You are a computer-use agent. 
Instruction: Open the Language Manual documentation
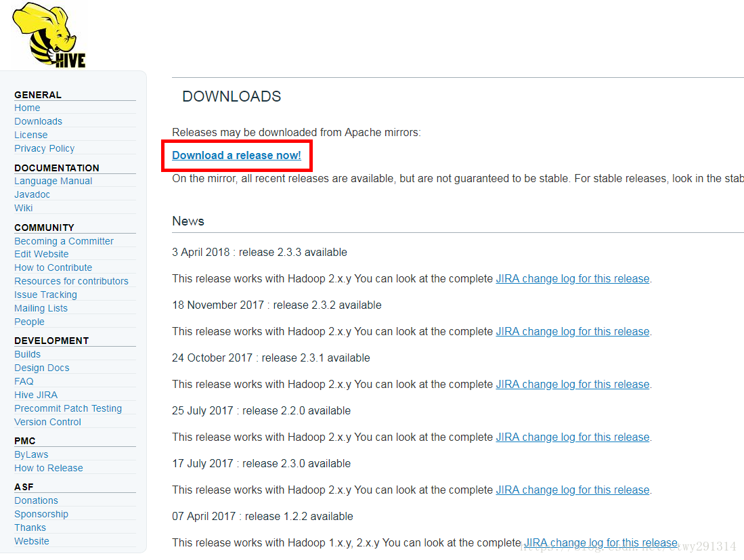coord(53,181)
